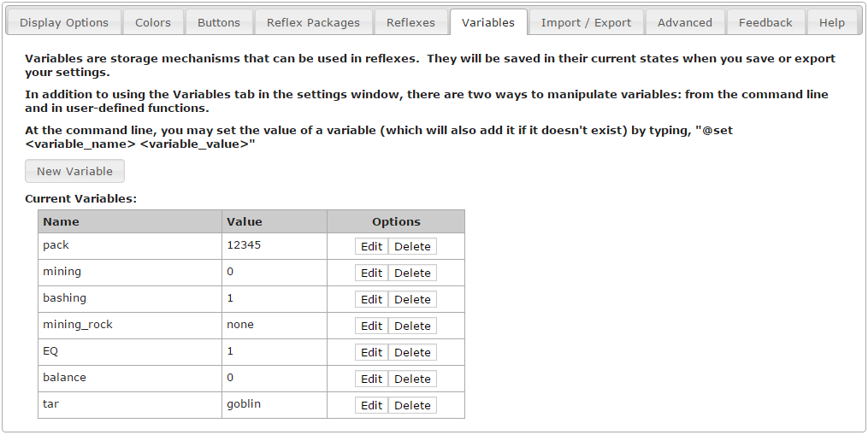Go to the Buttons tab

coord(219,22)
